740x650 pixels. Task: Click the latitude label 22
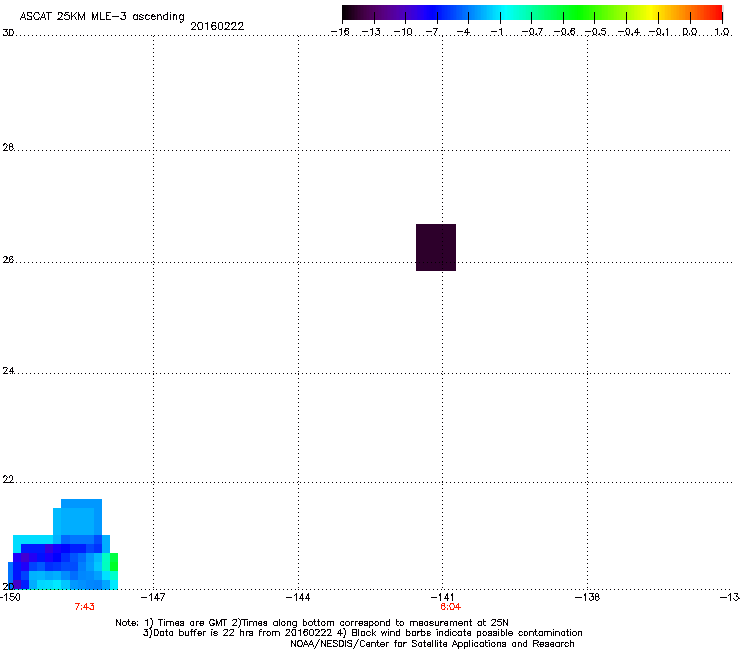click(8, 480)
